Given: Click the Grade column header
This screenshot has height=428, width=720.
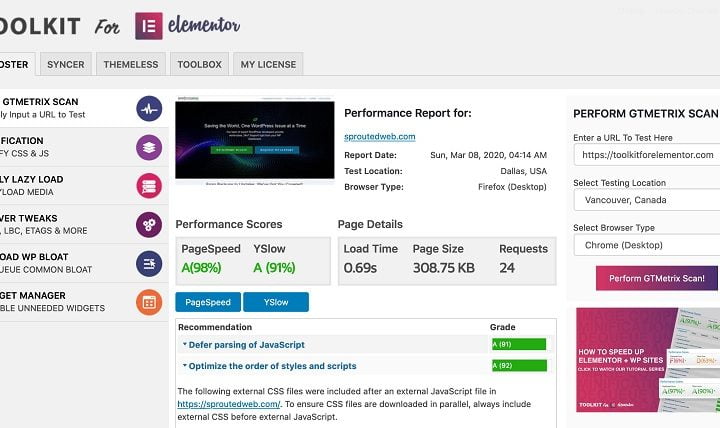Looking at the screenshot, I should pos(502,327).
